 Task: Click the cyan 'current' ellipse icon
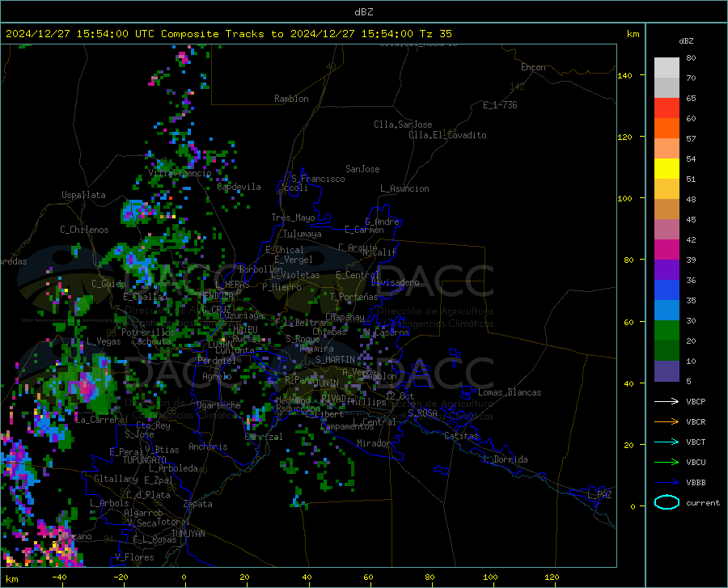point(667,502)
